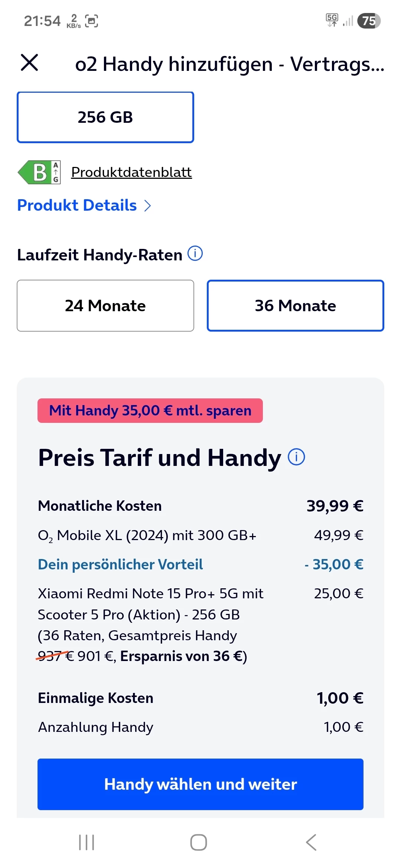Tap the Mit Handy 35,00 € sparen badge
This screenshot has height=868, width=401.
pos(150,411)
